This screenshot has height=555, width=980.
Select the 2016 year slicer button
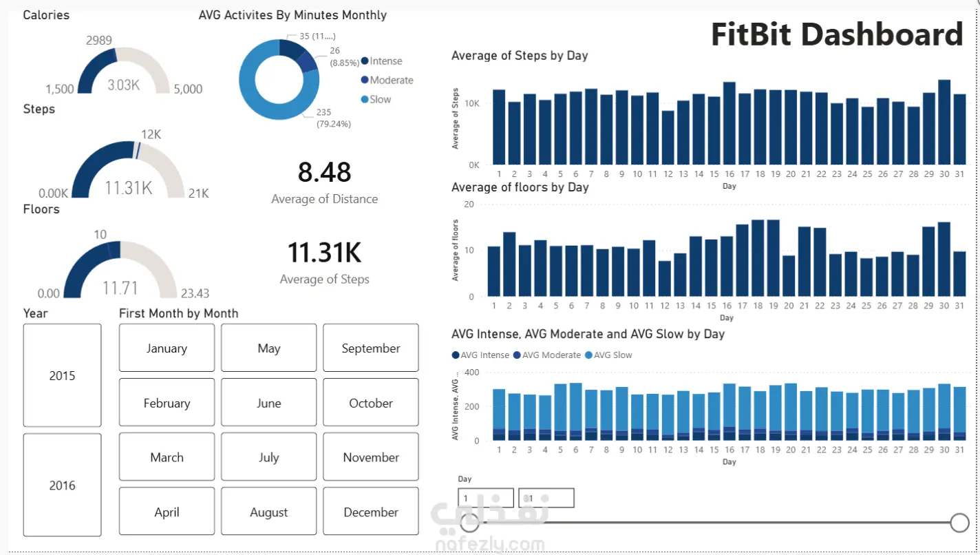(62, 485)
